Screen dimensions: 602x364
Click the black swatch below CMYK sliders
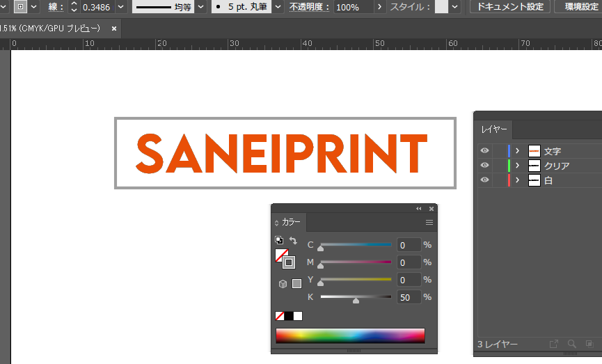click(289, 316)
